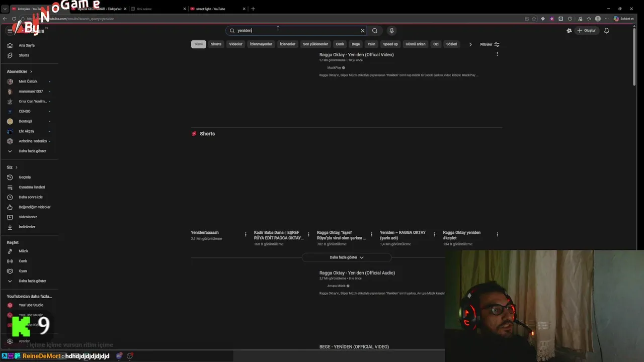Open browser three-dot settings menu
644x362 pixels.
coord(607,19)
